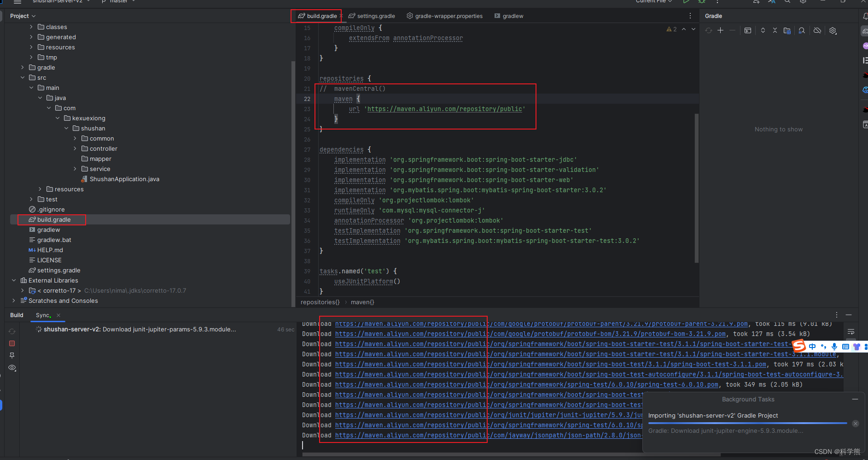Open the editor tabs more-options kebab
868x460 pixels.
(x=690, y=16)
